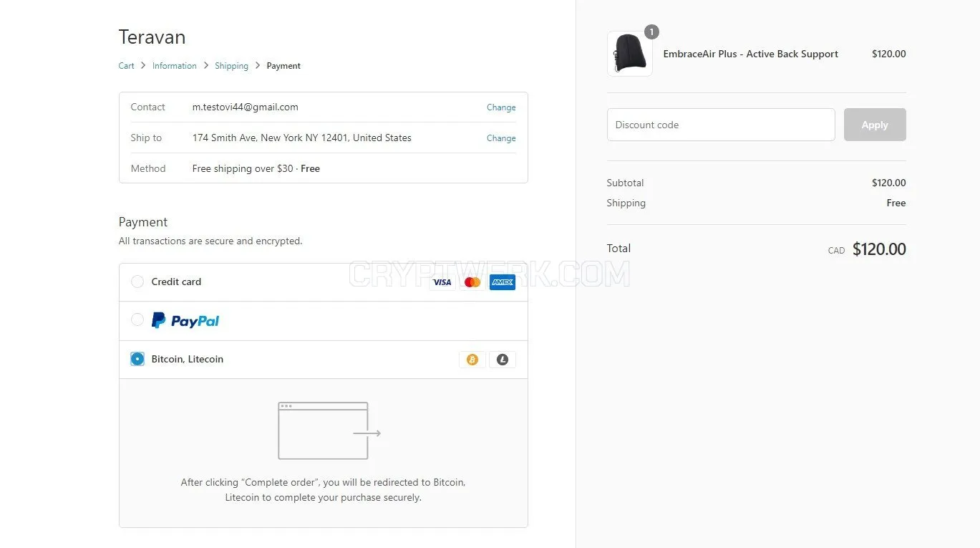The image size is (980, 548).
Task: Go back to Cart breadcrumb
Action: point(127,66)
